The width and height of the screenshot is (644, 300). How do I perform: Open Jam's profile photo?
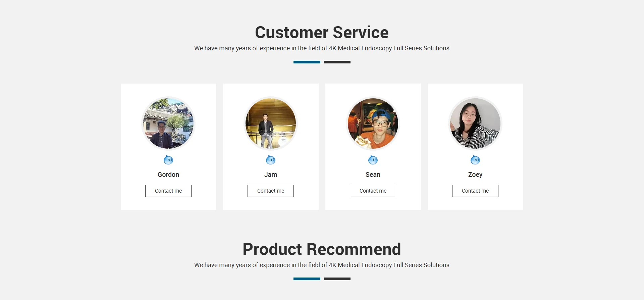[x=271, y=123]
